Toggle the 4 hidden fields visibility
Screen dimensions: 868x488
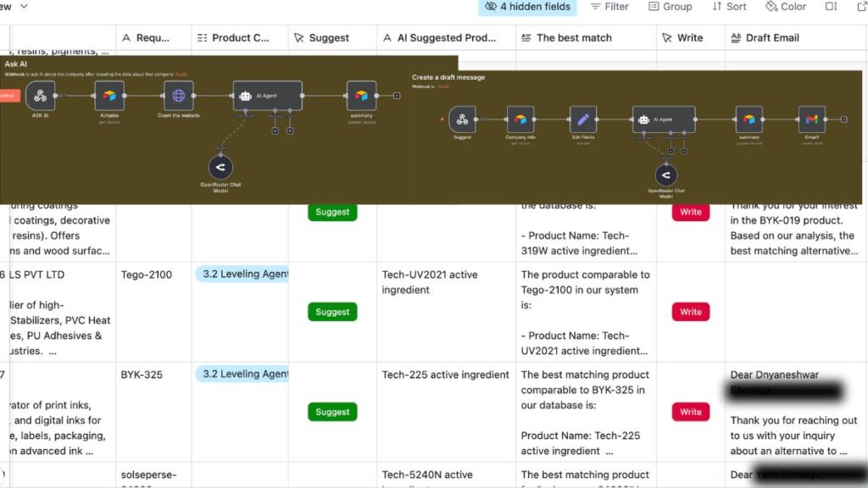[x=527, y=7]
